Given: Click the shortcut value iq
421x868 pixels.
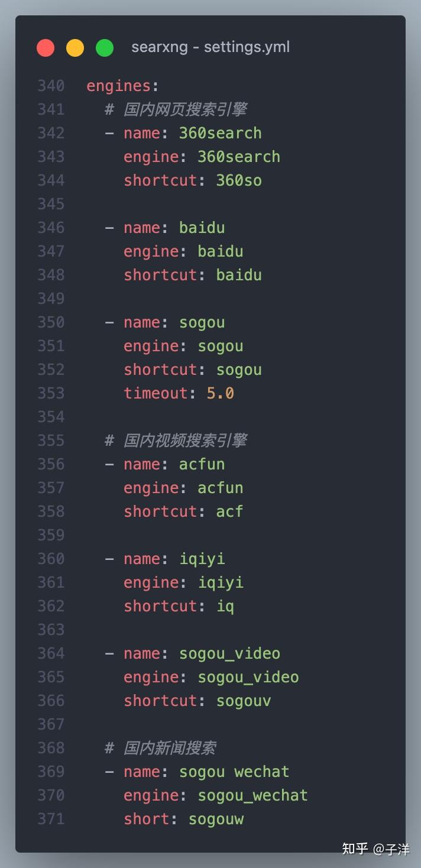Looking at the screenshot, I should click(225, 607).
